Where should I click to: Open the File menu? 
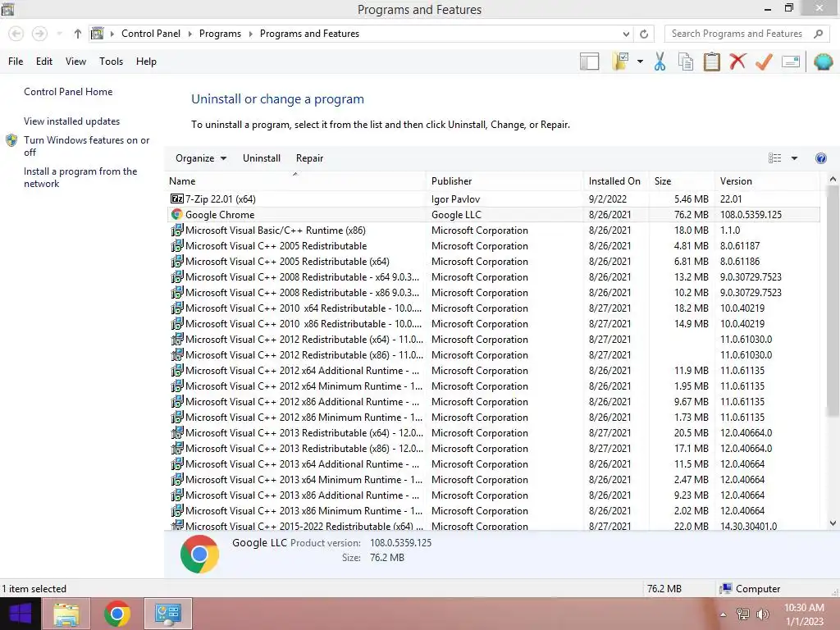(x=16, y=62)
